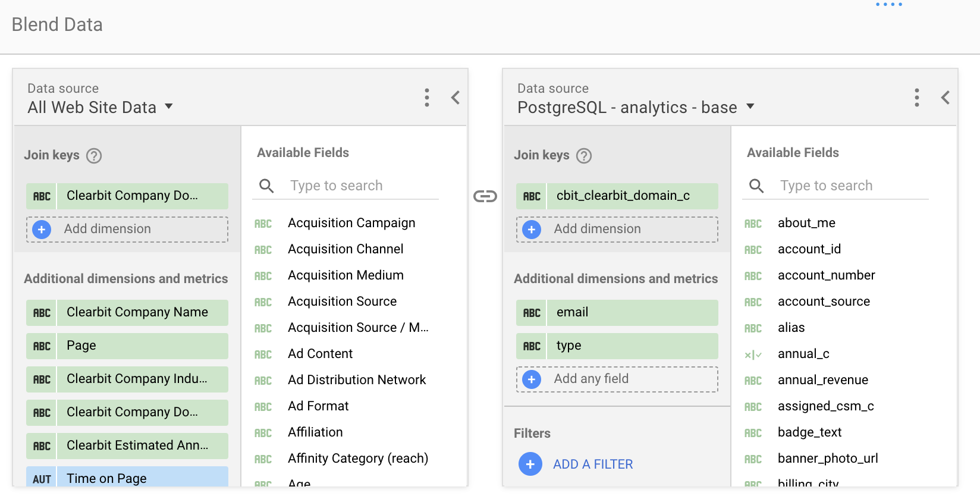The image size is (980, 496).
Task: Click ABC icon beside about_me
Action: (x=753, y=224)
